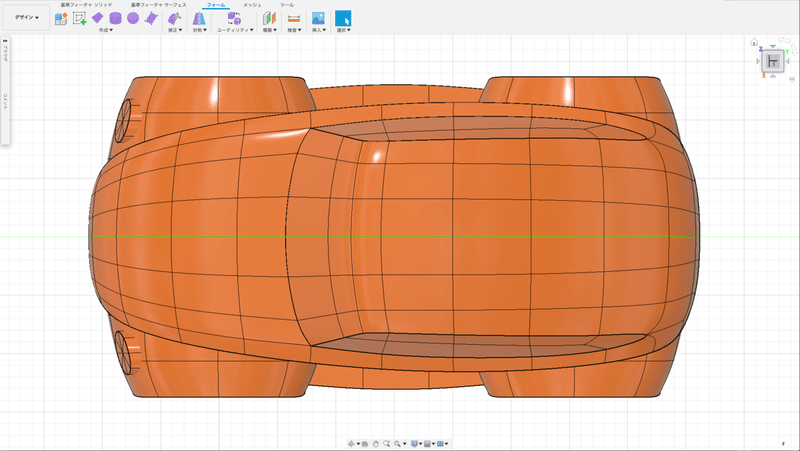Expand the 作成 dropdown menu
Screen dimensions: 800x451
[105, 31]
